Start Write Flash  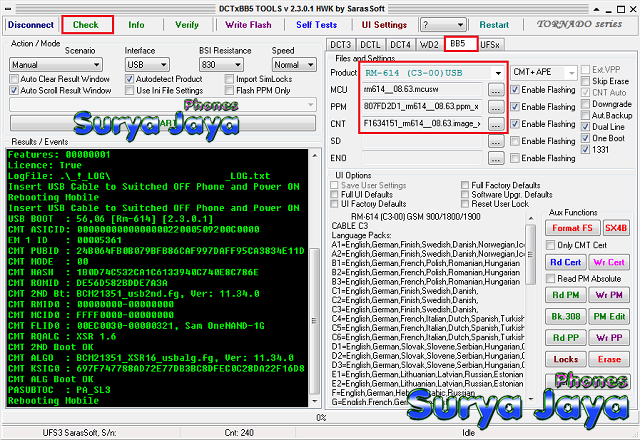click(x=248, y=25)
